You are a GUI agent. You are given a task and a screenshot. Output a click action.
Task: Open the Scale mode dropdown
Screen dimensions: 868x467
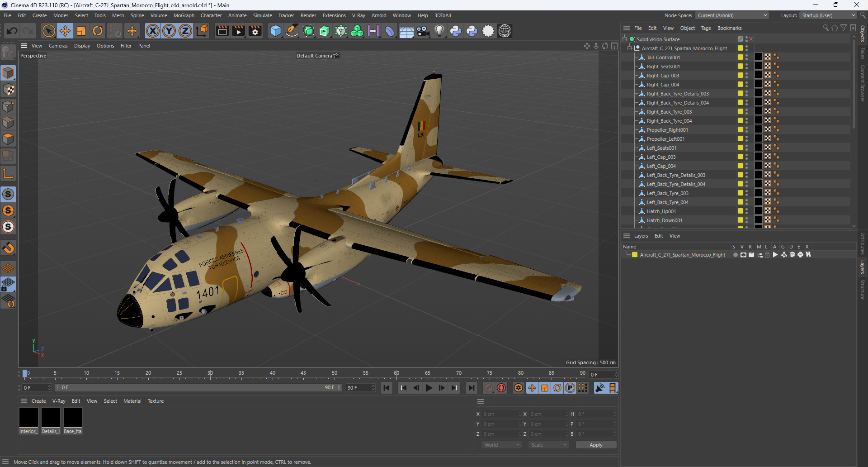548,445
